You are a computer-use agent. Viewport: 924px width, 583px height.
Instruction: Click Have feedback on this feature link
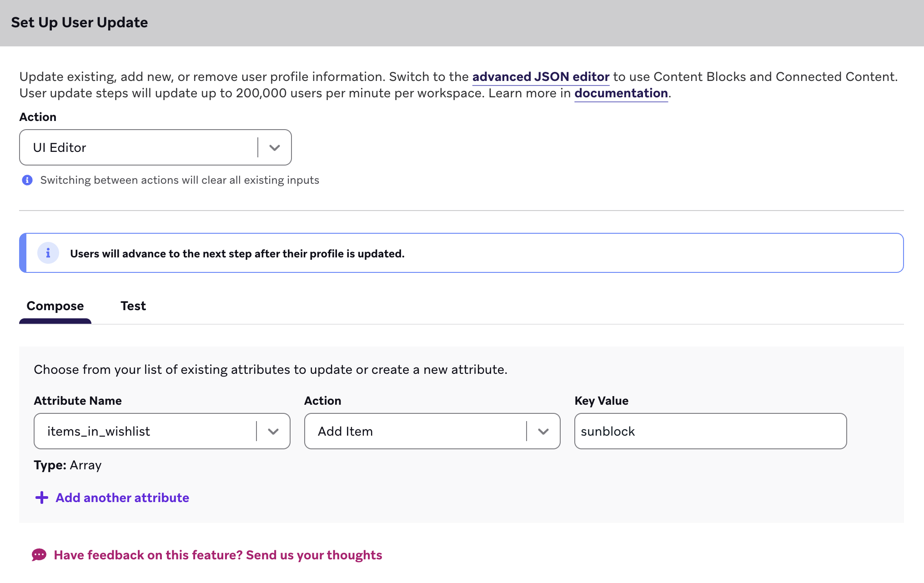click(218, 555)
